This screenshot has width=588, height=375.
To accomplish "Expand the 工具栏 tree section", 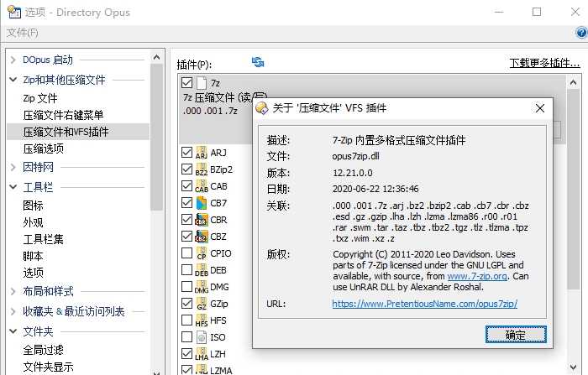I will click(12, 187).
